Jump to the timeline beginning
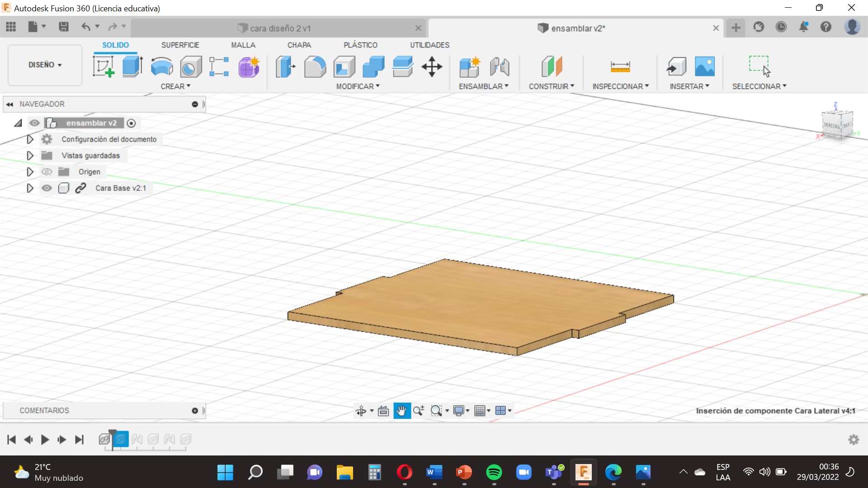Viewport: 868px width, 488px height. pos(12,440)
